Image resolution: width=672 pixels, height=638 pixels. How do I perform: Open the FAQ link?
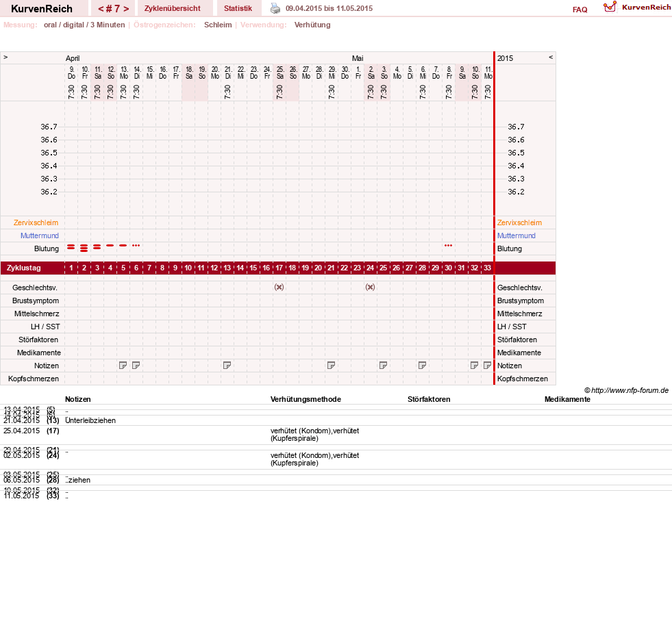pyautogui.click(x=580, y=10)
